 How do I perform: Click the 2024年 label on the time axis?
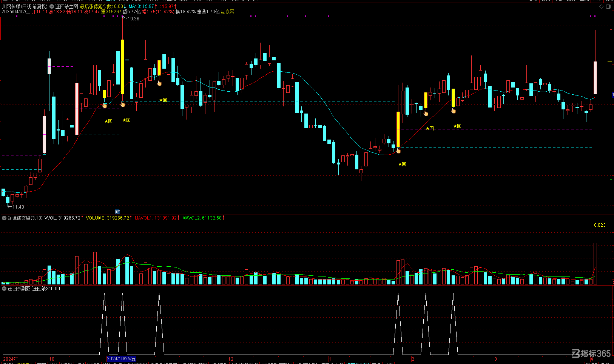point(11,359)
